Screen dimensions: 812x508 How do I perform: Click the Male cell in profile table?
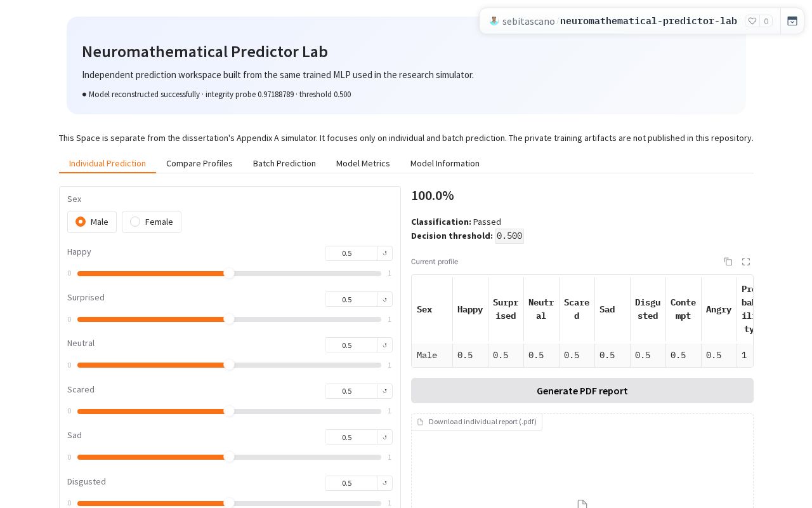click(432, 355)
